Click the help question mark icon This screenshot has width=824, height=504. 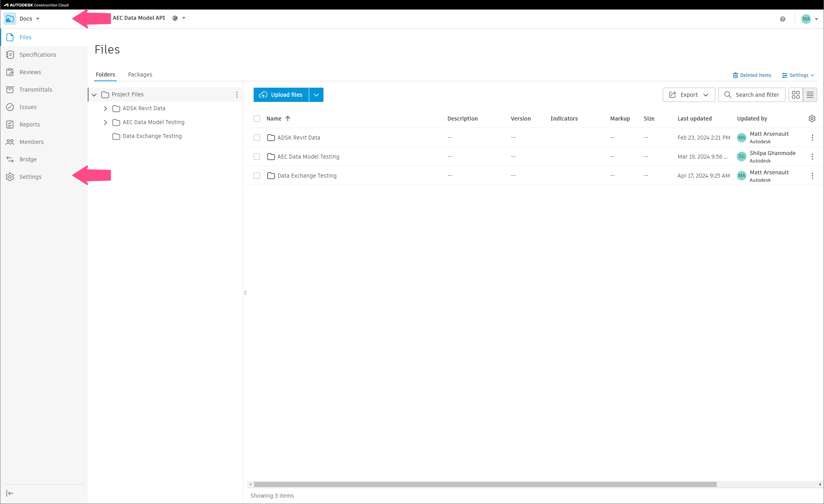[782, 19]
